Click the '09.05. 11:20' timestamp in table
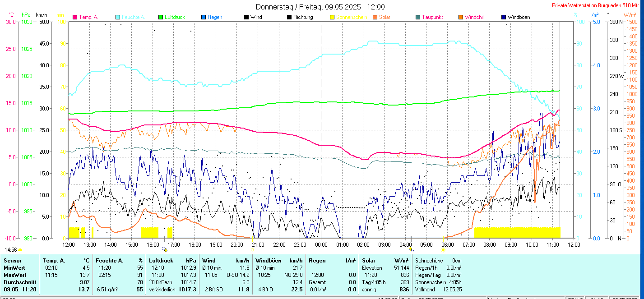 pos(20,290)
